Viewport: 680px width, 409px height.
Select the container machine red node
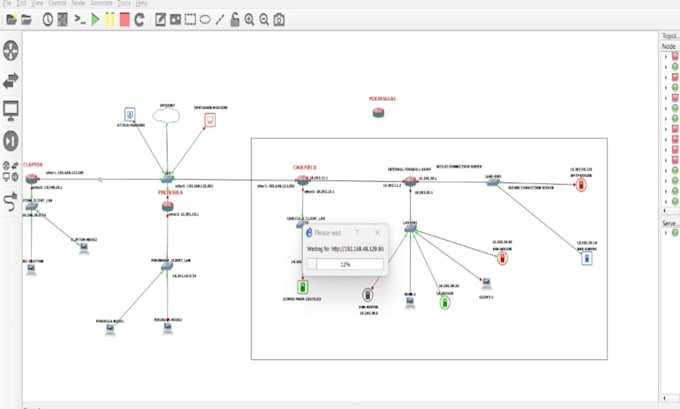pos(210,120)
